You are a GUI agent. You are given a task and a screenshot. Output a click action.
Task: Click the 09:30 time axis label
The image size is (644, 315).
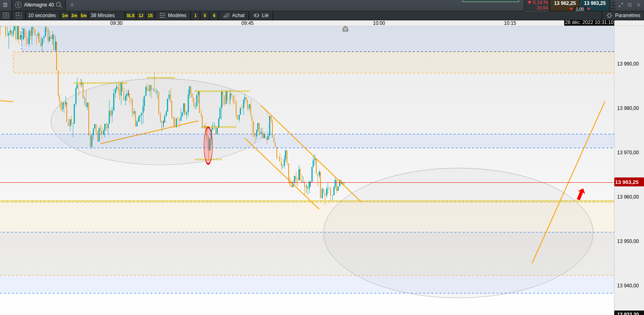tap(116, 23)
